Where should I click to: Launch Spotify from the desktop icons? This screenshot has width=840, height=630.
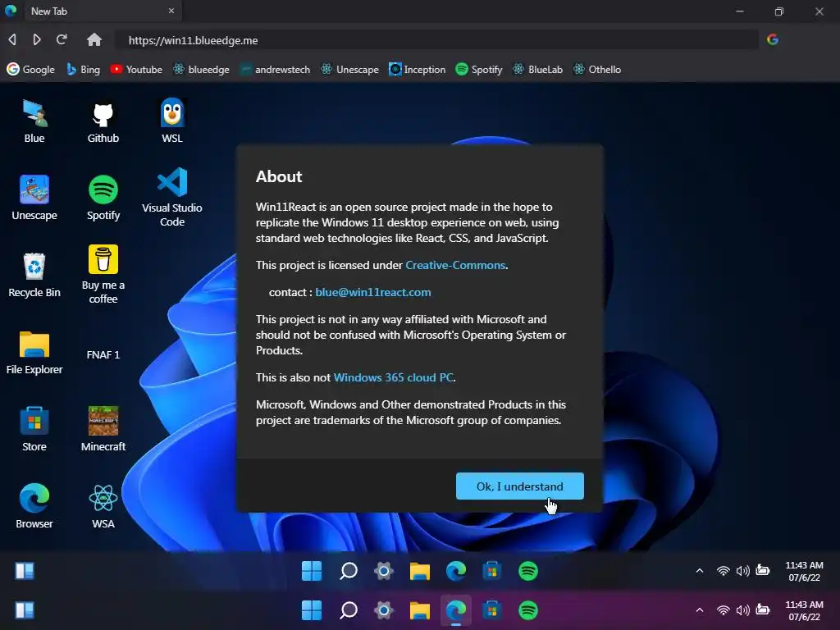[x=103, y=198]
